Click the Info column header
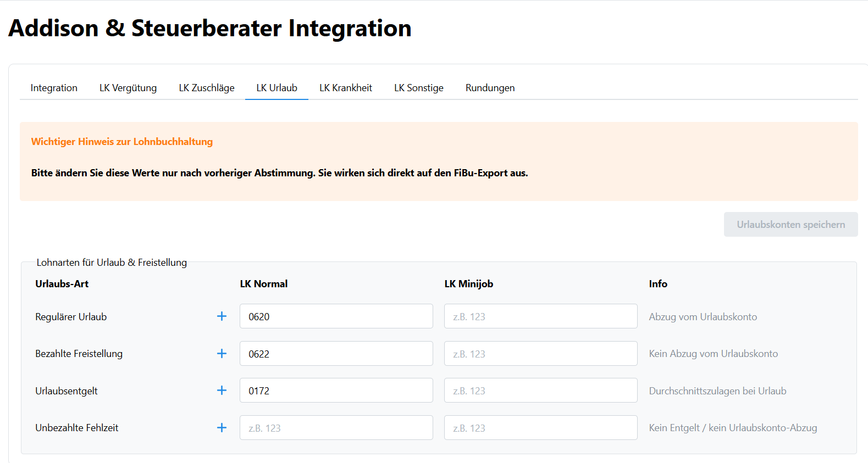 (658, 284)
